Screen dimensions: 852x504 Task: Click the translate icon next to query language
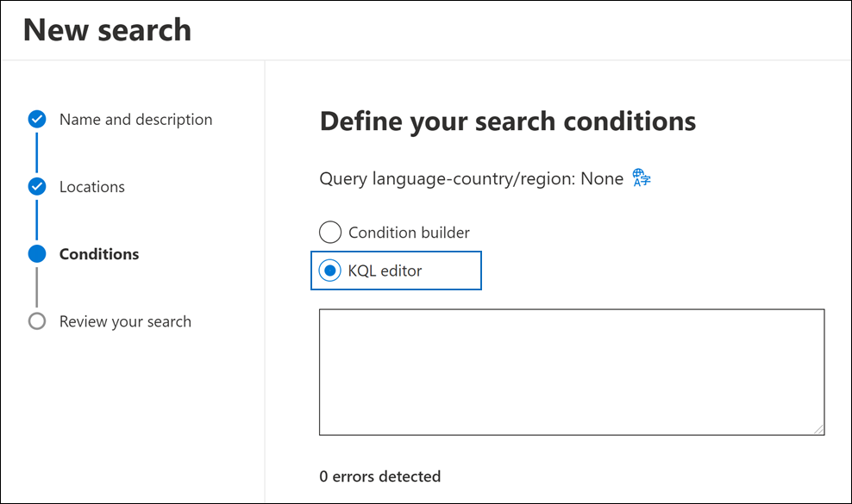click(639, 177)
